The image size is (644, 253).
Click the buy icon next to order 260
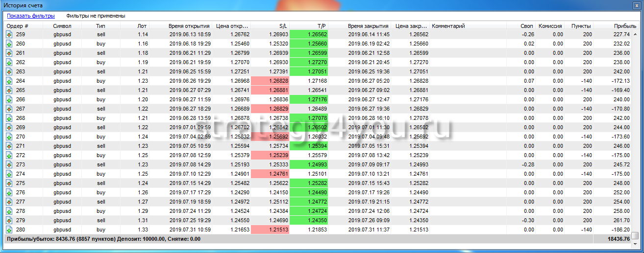pos(9,44)
